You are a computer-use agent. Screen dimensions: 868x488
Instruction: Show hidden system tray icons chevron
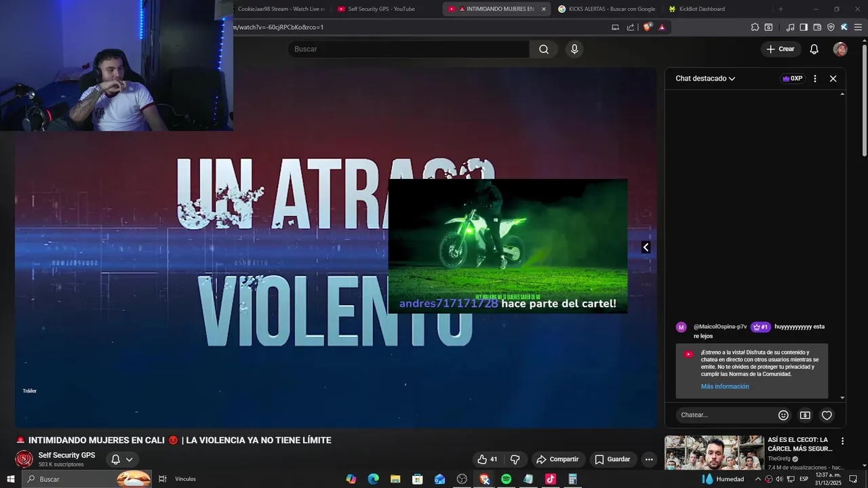[x=758, y=479]
